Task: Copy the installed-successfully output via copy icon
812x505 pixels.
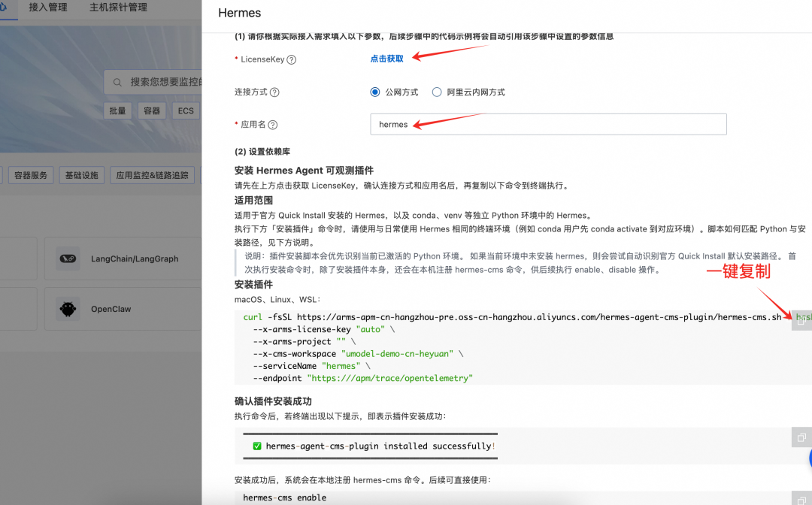Action: tap(801, 437)
